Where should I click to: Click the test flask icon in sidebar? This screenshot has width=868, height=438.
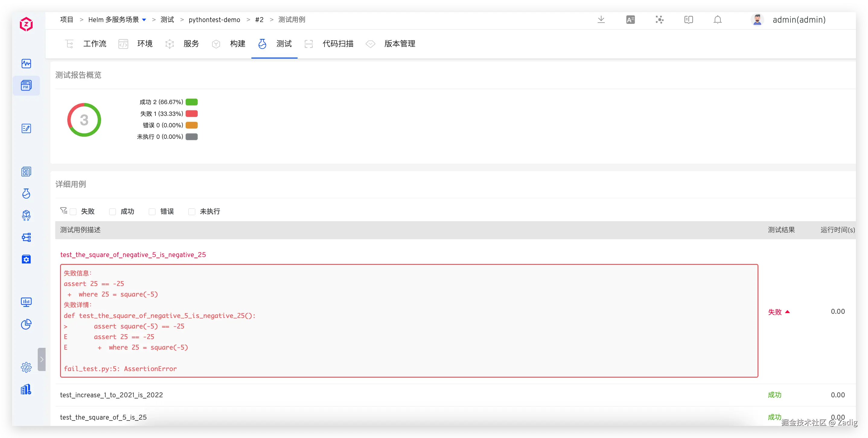click(26, 193)
